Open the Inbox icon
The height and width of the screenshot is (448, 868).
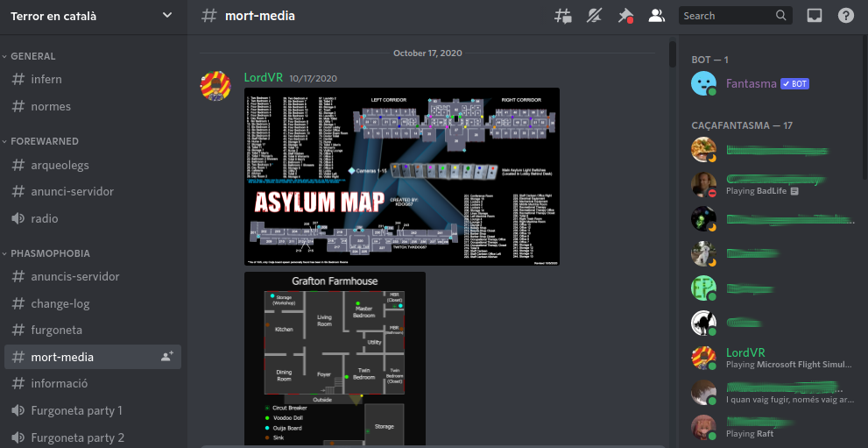(815, 16)
